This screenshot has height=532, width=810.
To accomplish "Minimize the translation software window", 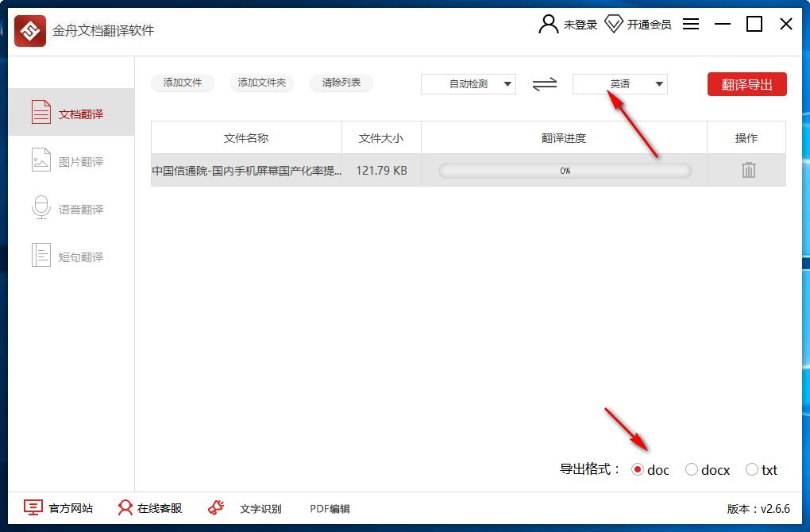I will click(x=722, y=24).
